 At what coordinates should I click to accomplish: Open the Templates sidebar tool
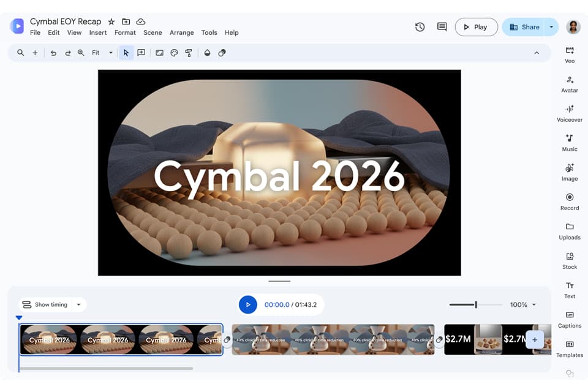[569, 349]
